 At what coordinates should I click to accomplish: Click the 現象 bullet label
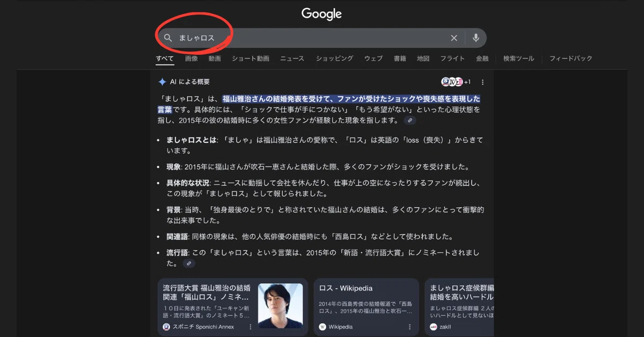pyautogui.click(x=173, y=167)
